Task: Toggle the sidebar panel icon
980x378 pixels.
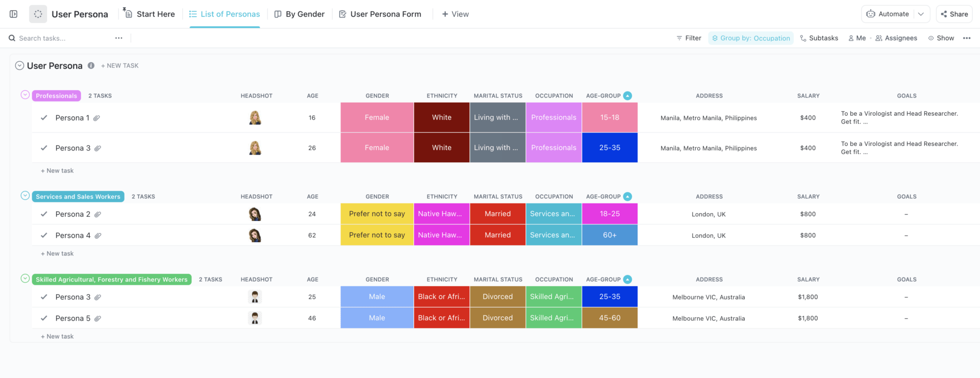Action: click(14, 14)
